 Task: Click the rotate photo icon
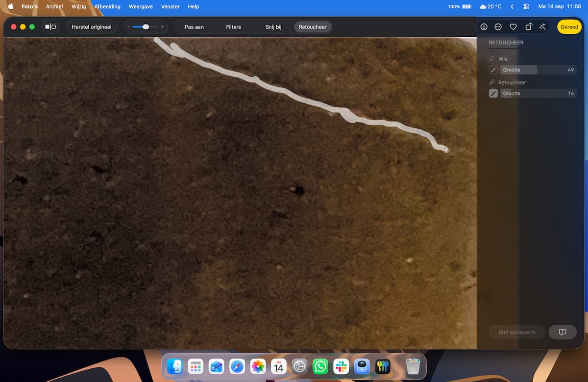click(528, 27)
